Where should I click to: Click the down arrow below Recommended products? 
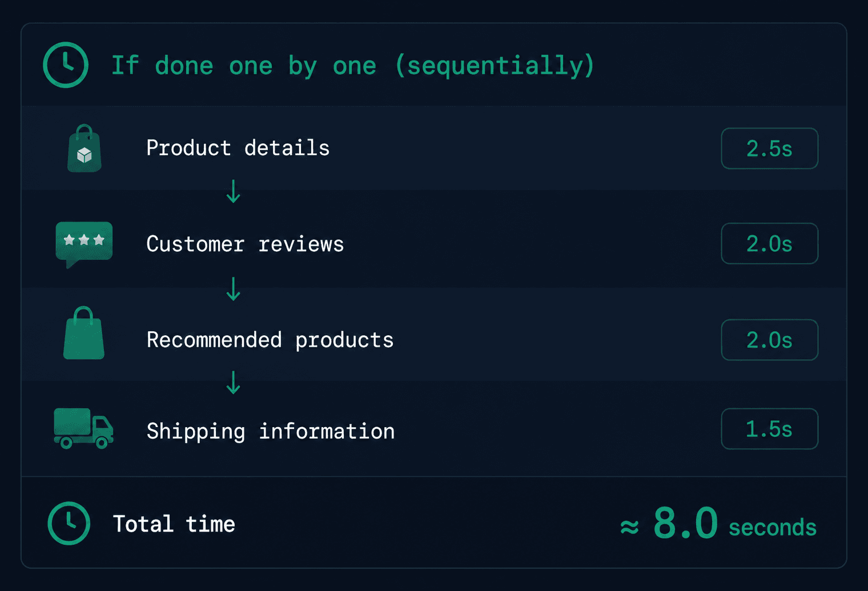tap(234, 383)
